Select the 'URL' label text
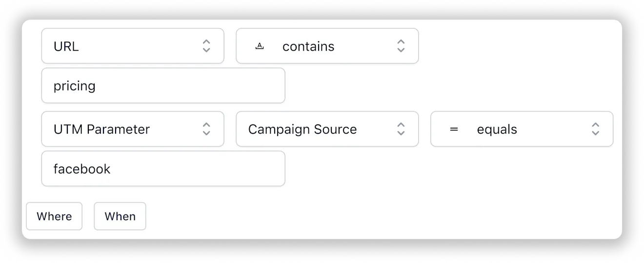Viewport: 644px width, 263px height. [66, 47]
